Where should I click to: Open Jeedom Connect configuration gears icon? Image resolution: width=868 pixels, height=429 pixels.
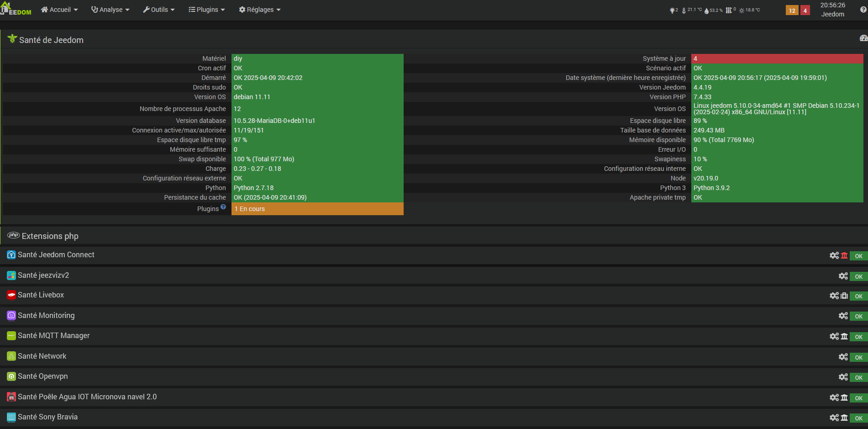point(834,255)
